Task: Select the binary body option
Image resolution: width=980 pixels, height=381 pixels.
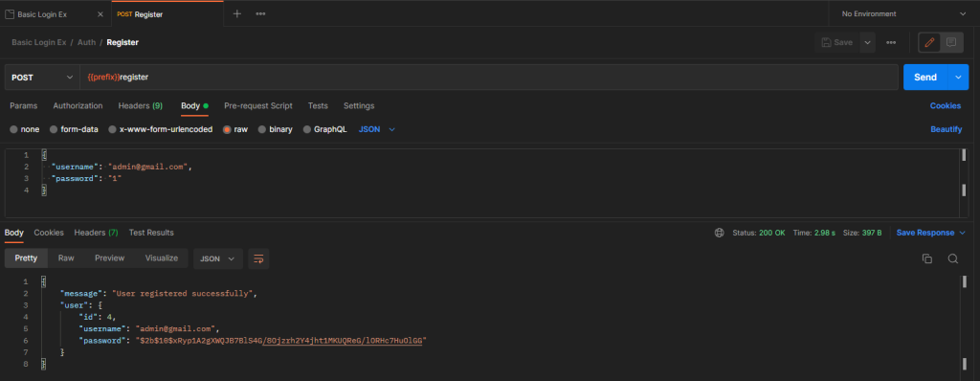Action: pos(276,129)
